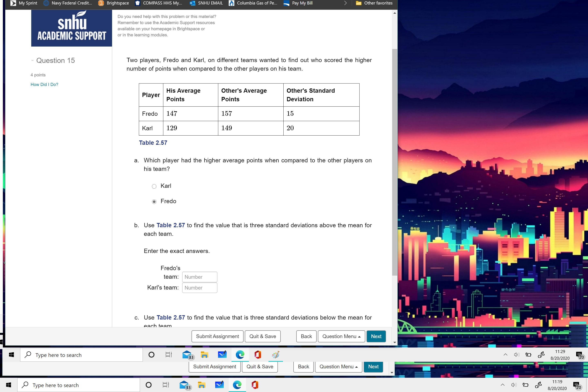The width and height of the screenshot is (588, 392).
Task: Open the How Did I Do? link
Action: tap(44, 85)
